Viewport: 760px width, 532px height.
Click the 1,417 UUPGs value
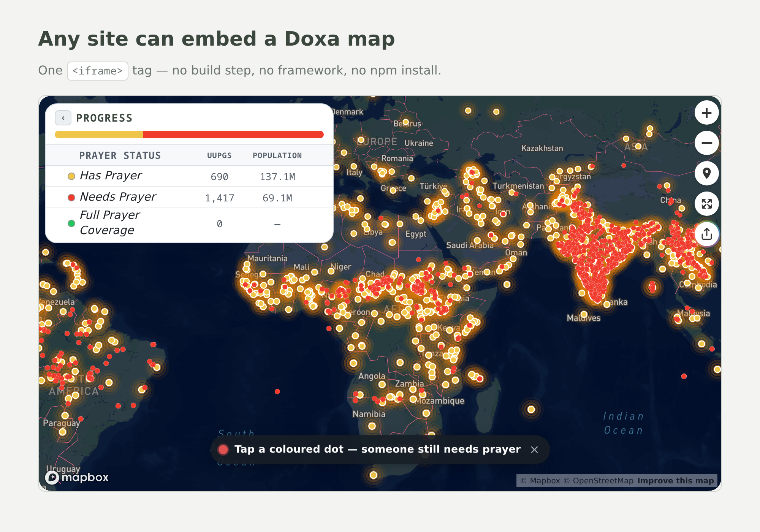click(220, 198)
